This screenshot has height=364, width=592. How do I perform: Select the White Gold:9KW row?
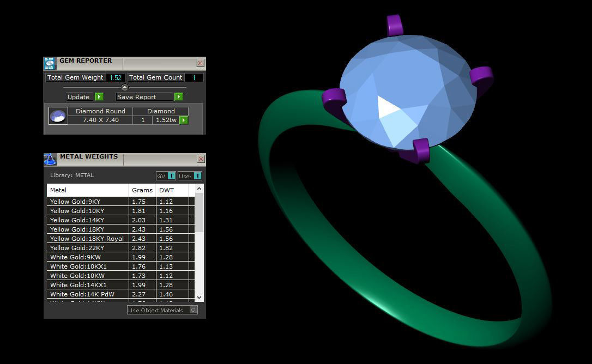pyautogui.click(x=121, y=257)
